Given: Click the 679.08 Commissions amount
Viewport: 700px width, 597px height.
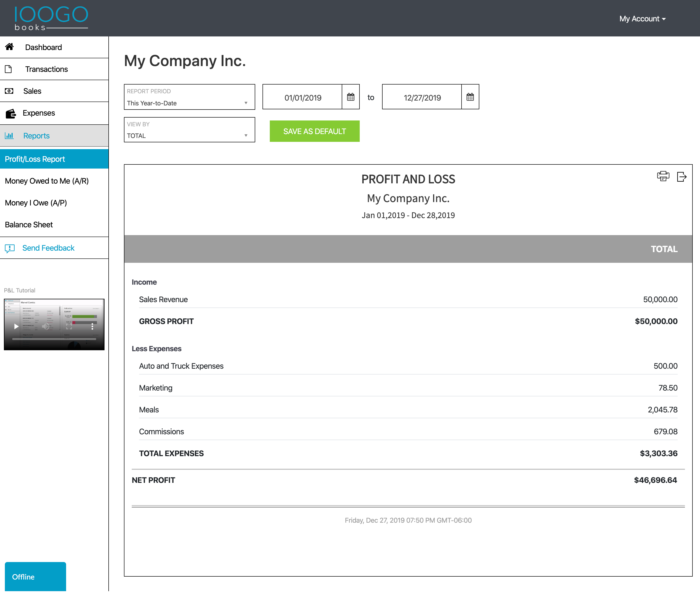Looking at the screenshot, I should (x=665, y=432).
